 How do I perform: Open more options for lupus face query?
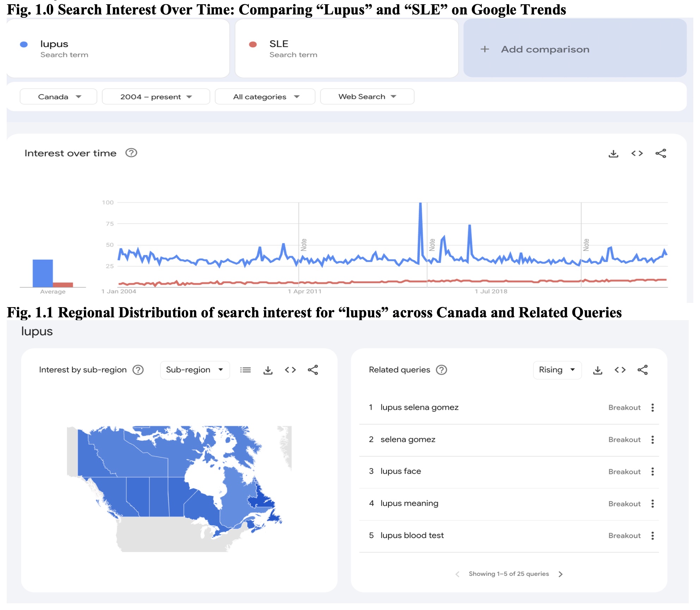(x=652, y=472)
